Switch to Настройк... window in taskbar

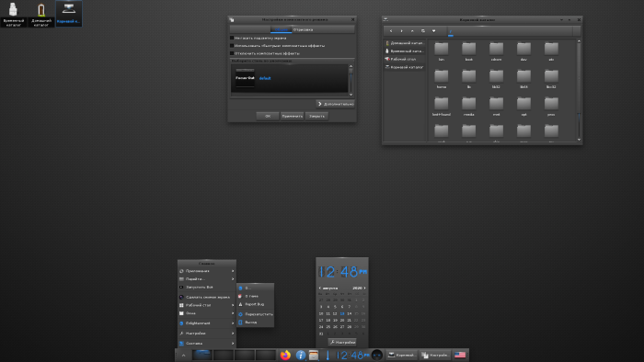(435, 355)
